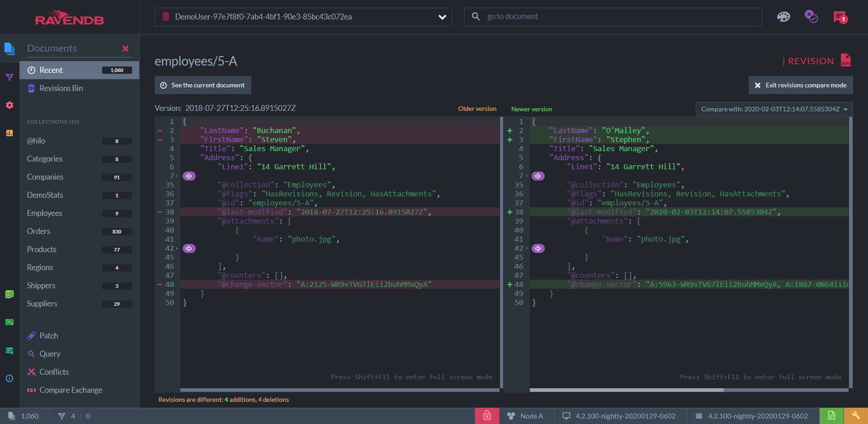Select Revisions Bin in sidebar
The width and height of the screenshot is (868, 424).
point(61,88)
